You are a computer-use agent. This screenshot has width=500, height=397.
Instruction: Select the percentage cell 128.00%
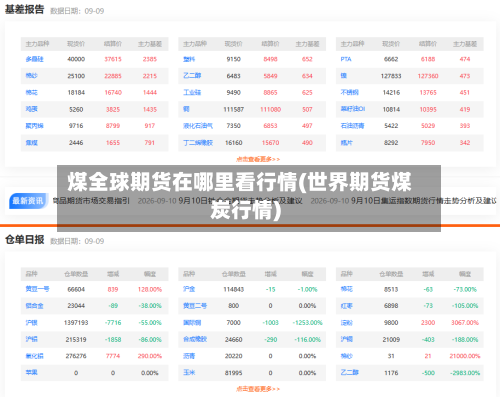[150, 289]
